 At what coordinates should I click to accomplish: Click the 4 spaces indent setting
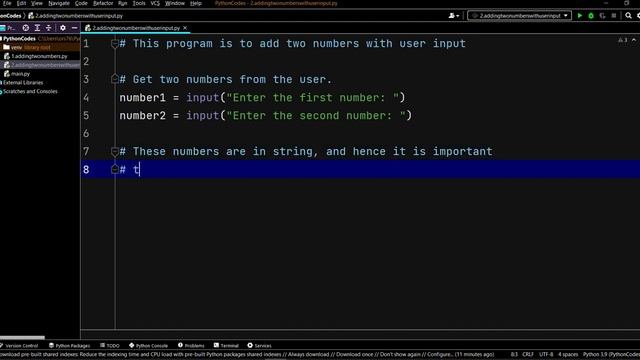coord(568,354)
